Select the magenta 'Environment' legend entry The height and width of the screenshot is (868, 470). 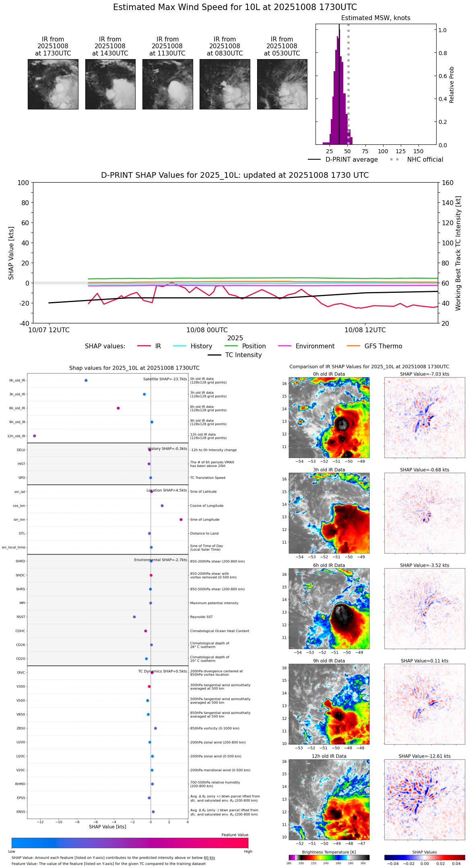pos(306,346)
